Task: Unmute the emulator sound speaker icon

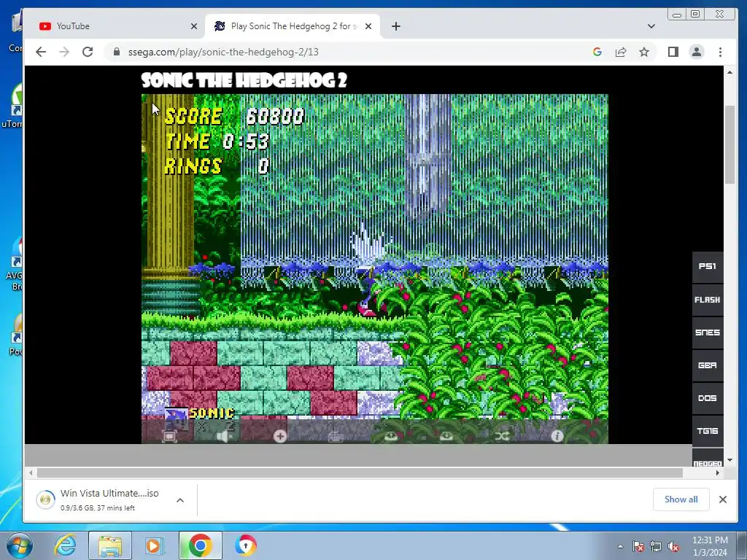Action: 225,436
